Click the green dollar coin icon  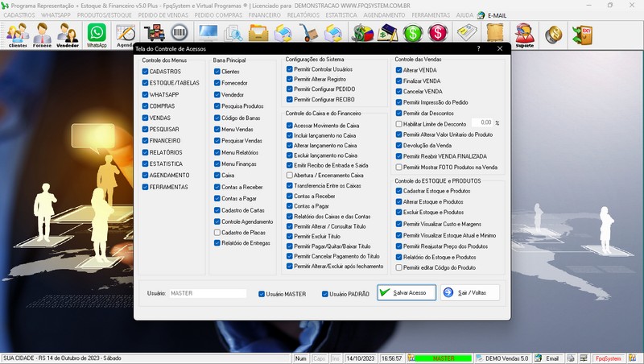point(414,33)
